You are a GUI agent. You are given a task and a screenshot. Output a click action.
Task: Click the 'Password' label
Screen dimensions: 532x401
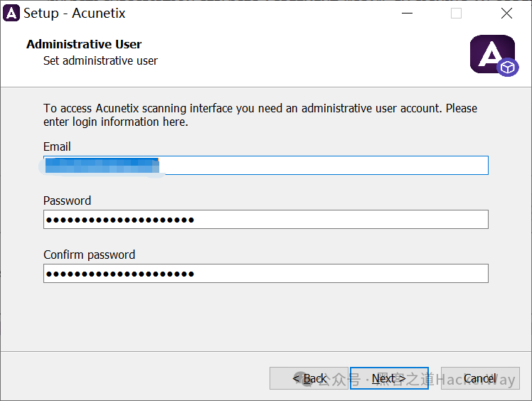point(67,200)
